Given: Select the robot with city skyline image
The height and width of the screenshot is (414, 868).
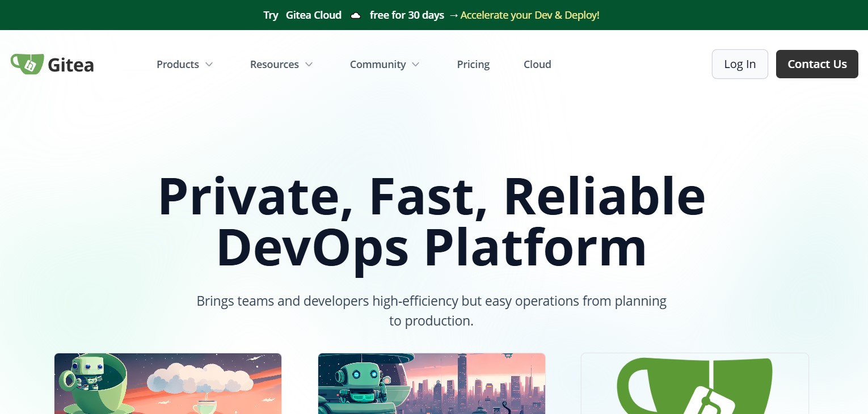Looking at the screenshot, I should 432,383.
